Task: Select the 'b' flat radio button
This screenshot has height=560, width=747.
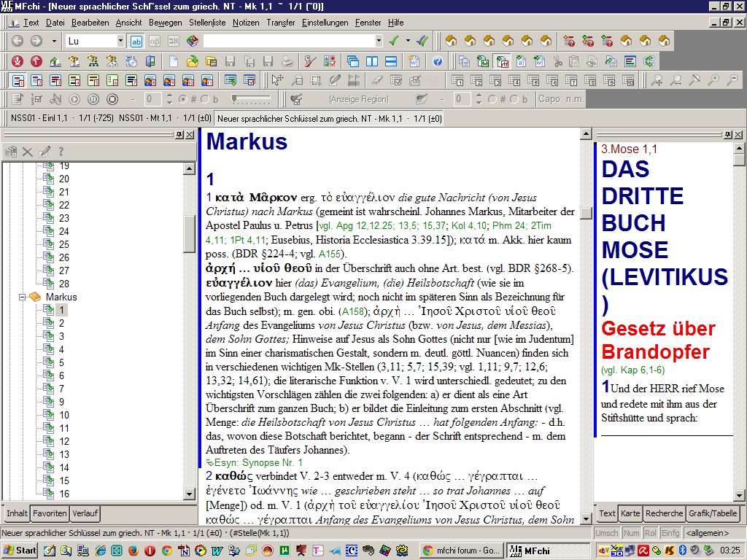Action: coord(204,99)
